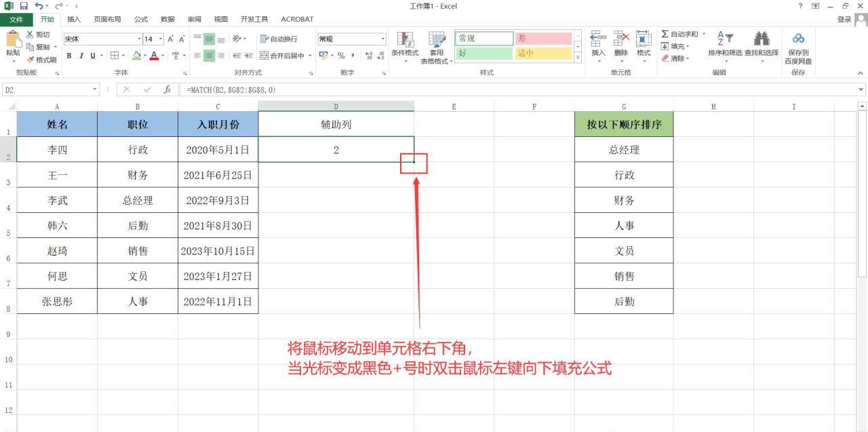
Task: Apply the fill color bucket
Action: coord(136,56)
